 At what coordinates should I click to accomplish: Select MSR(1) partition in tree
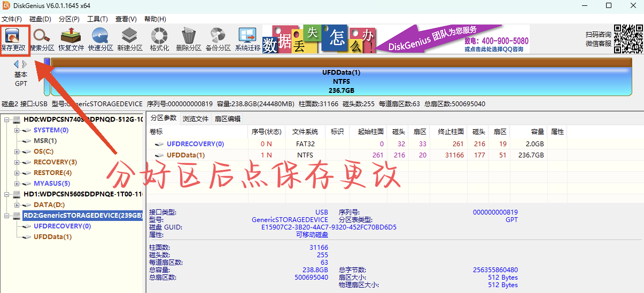click(45, 141)
